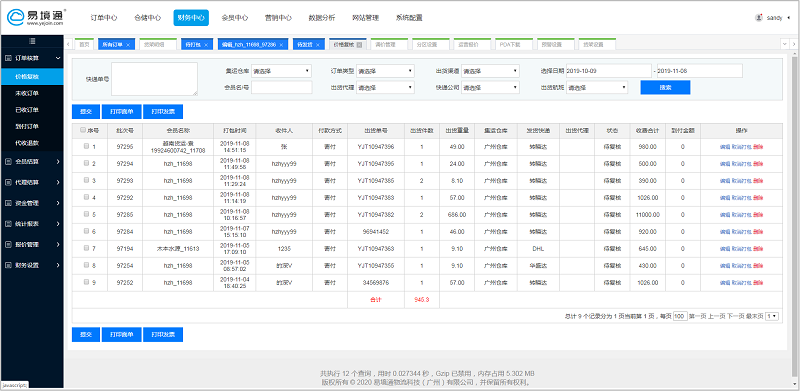This screenshot has width=800, height=392.
Task: Select 未收订单 in the sidebar
Action: pos(27,93)
